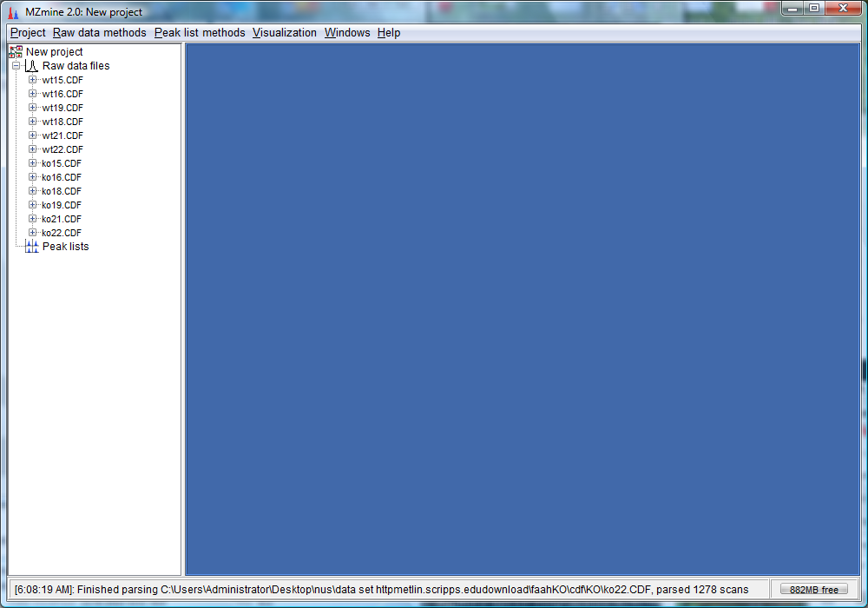
Task: Select ko16.CDF file name
Action: coord(62,177)
